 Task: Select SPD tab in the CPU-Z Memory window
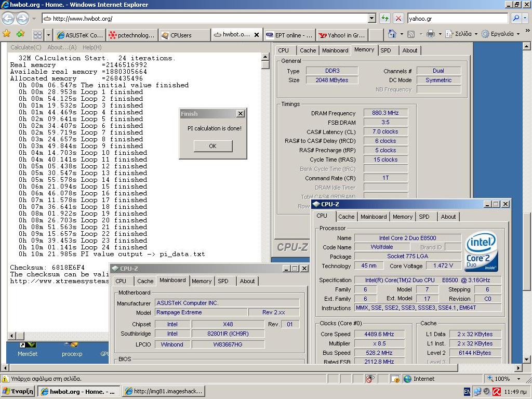coord(385,50)
